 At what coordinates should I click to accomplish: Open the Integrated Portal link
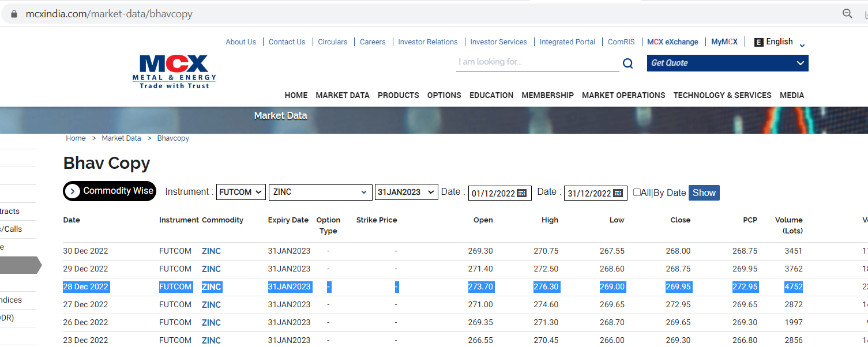(568, 42)
